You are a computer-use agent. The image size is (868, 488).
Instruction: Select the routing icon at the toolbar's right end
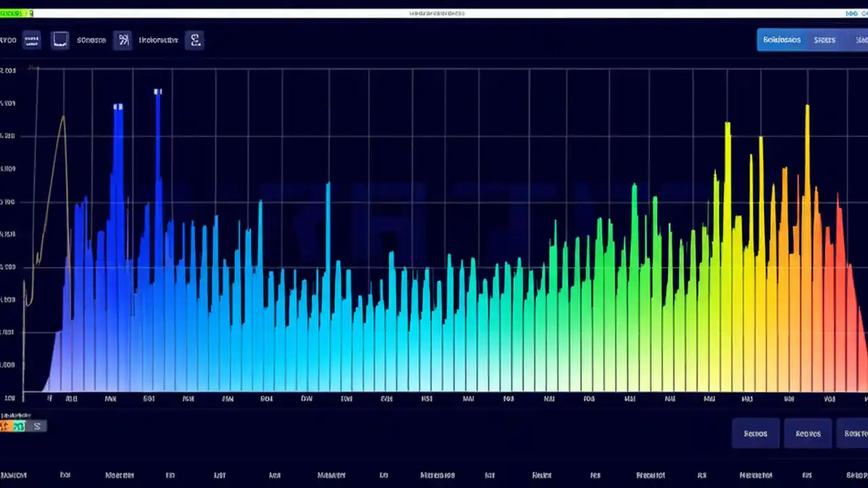(195, 39)
